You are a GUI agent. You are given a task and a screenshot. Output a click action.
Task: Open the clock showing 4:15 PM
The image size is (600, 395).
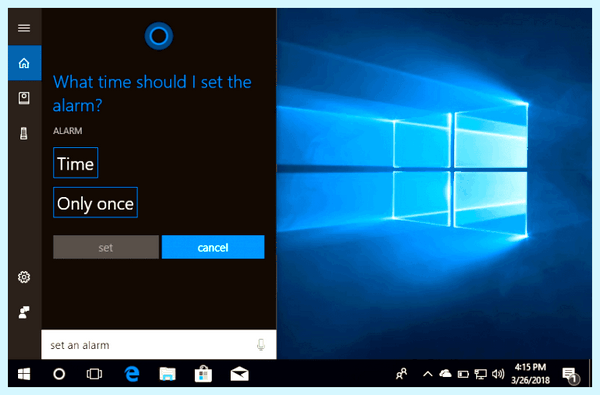530,374
